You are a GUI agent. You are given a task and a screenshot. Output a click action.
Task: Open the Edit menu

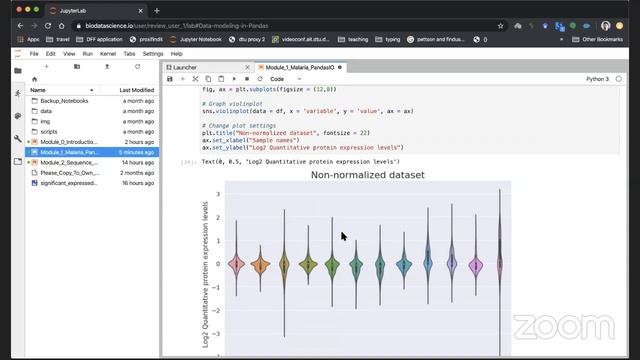coord(50,54)
